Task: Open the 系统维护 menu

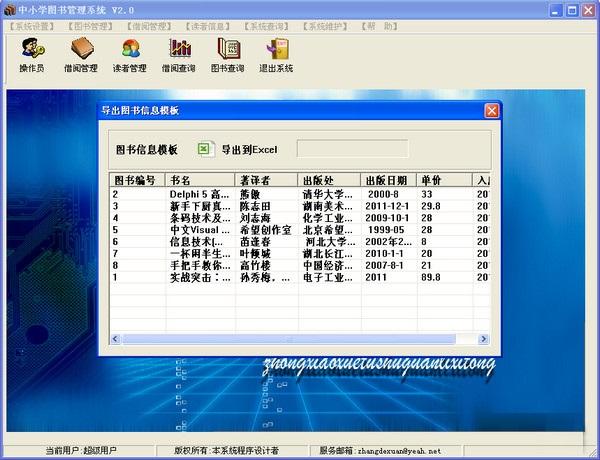Action: pyautogui.click(x=325, y=26)
